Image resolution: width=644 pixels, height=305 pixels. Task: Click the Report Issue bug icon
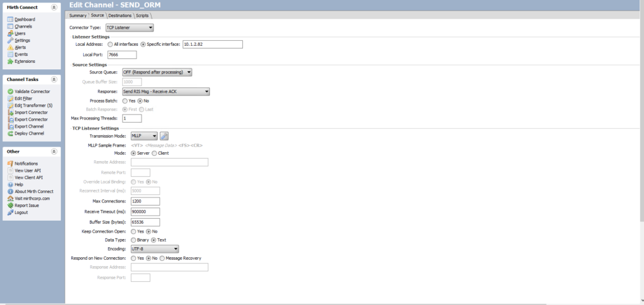(10, 205)
